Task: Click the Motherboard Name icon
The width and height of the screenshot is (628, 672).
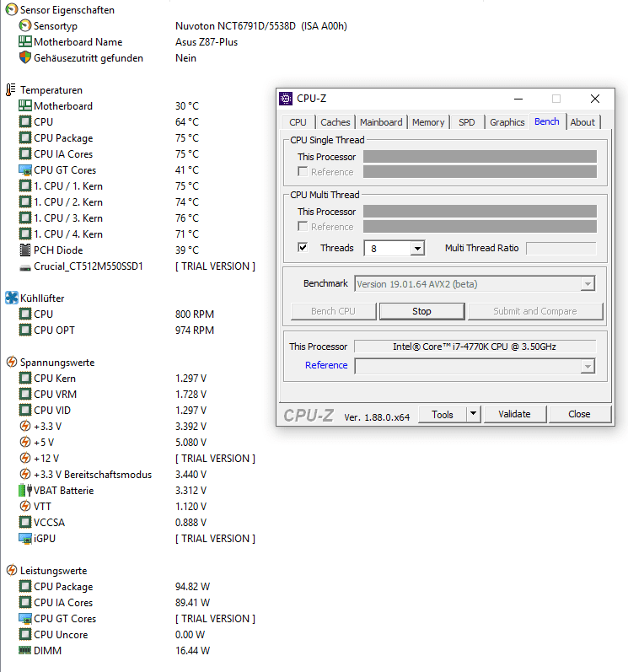Action: click(x=25, y=41)
